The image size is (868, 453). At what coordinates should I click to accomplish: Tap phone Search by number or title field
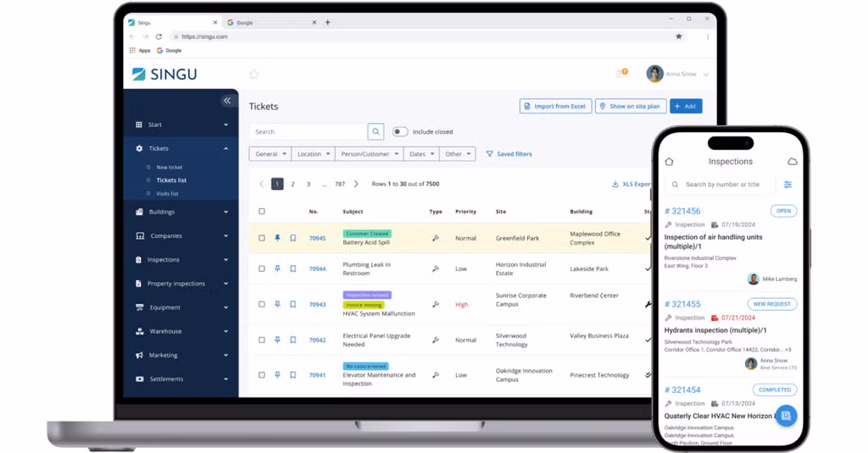click(720, 185)
